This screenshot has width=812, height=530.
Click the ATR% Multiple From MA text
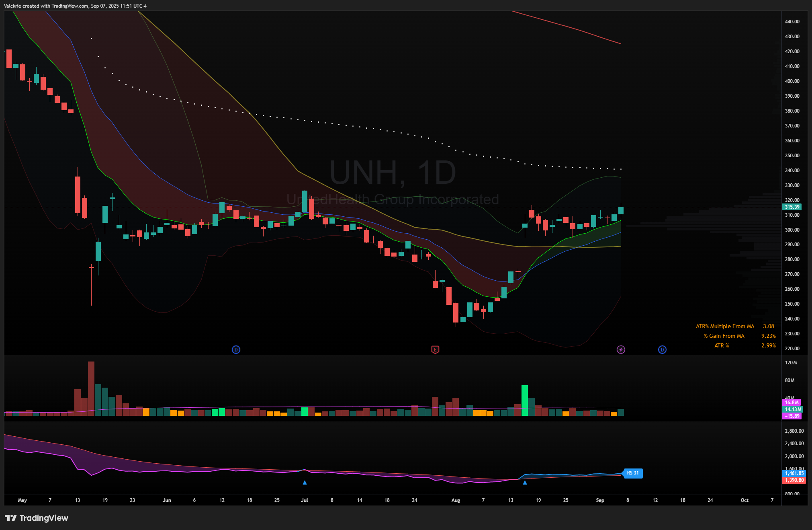(x=725, y=326)
